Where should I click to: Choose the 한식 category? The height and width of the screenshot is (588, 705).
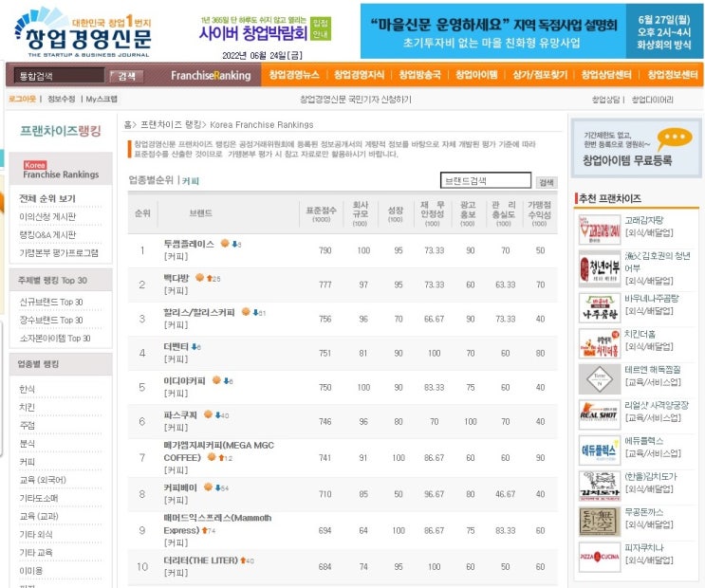point(27,389)
